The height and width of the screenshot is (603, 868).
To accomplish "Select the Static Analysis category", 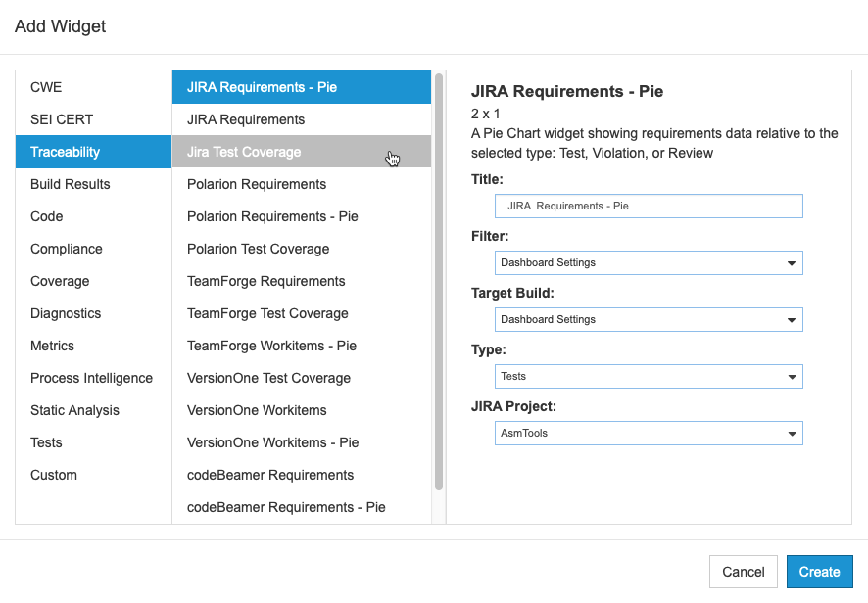I will pos(93,410).
